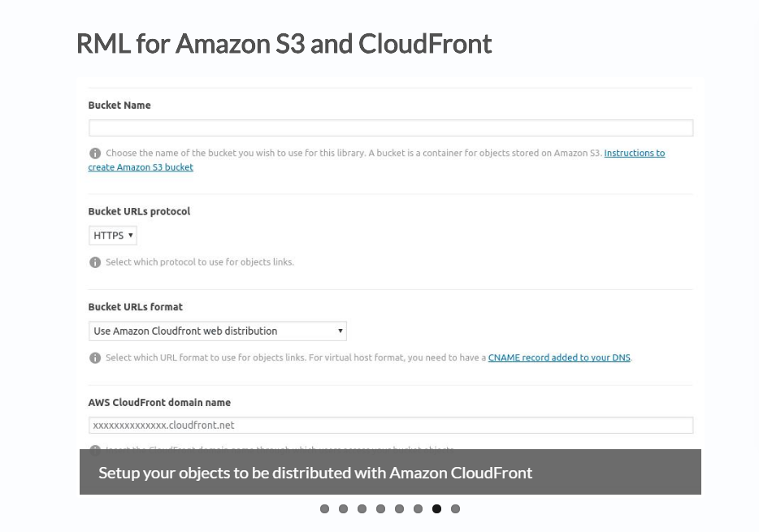Click the RML for Amazon S3 and CloudFront heading
Viewport: 759px width, 532px height.
(284, 43)
